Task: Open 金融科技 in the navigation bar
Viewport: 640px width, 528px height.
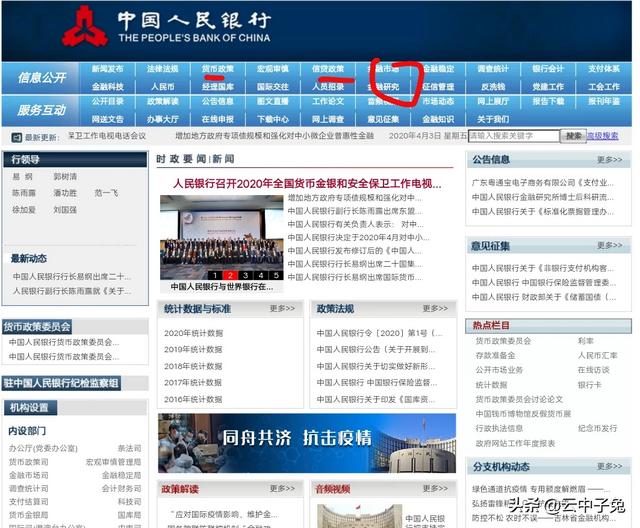Action: (107, 87)
